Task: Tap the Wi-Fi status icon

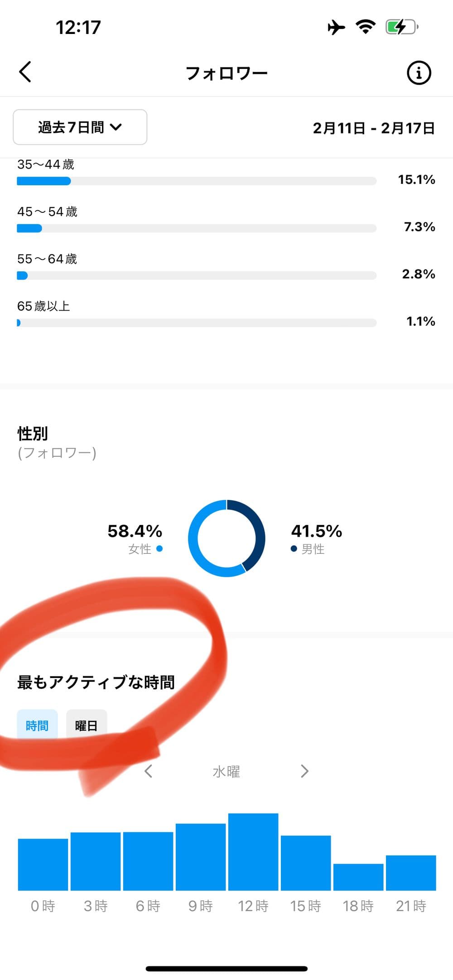Action: (x=365, y=27)
